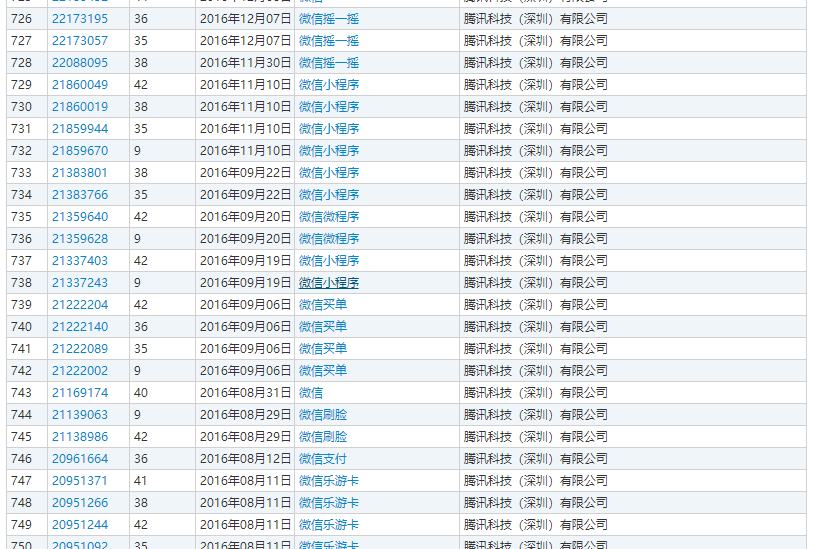Open registration number 21138986 link
815x549 pixels.
[x=80, y=437]
